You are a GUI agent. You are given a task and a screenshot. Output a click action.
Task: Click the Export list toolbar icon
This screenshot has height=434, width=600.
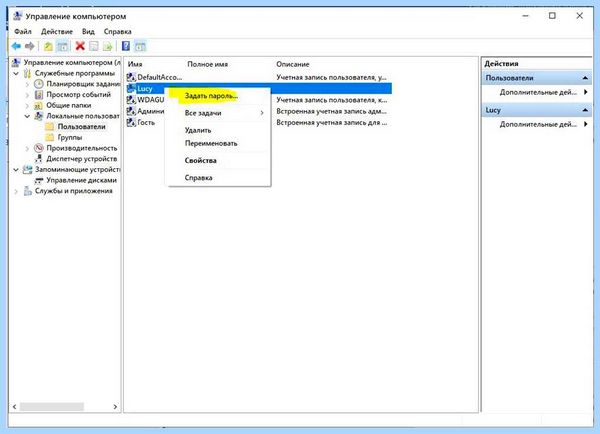coord(108,47)
